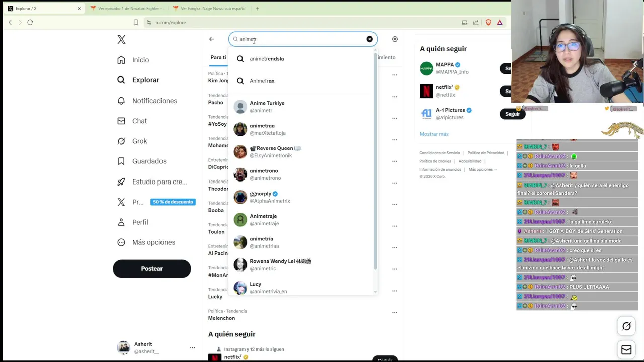This screenshot has height=362, width=644.
Task: Open Notificaciones in the sidebar
Action: tap(147, 101)
